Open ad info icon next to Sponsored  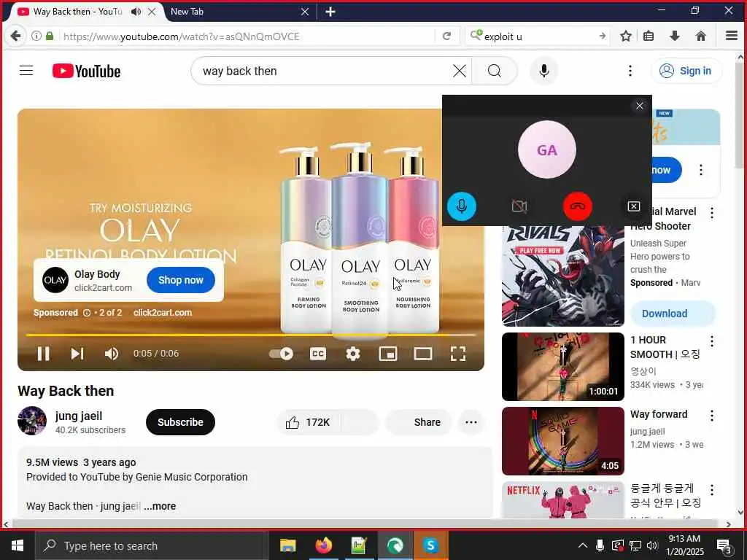(87, 313)
